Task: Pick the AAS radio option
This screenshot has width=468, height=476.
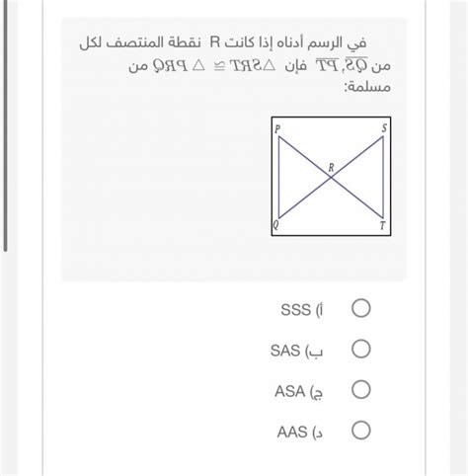Action: point(361,431)
